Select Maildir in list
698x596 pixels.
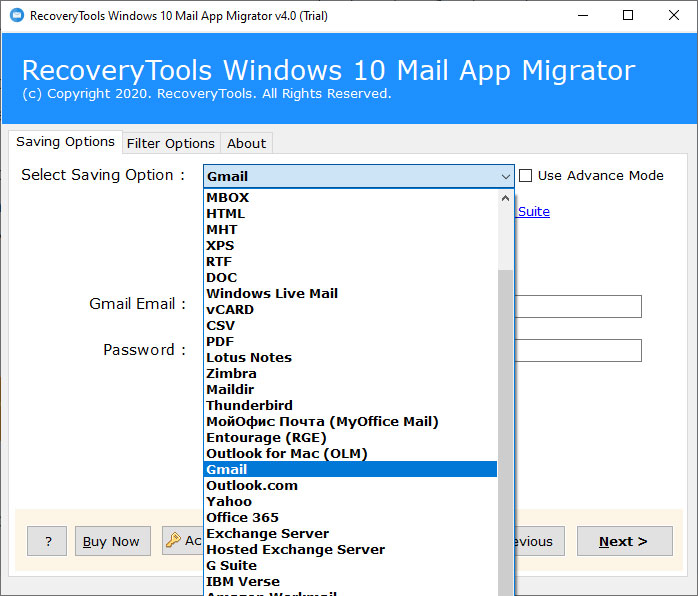(x=351, y=390)
